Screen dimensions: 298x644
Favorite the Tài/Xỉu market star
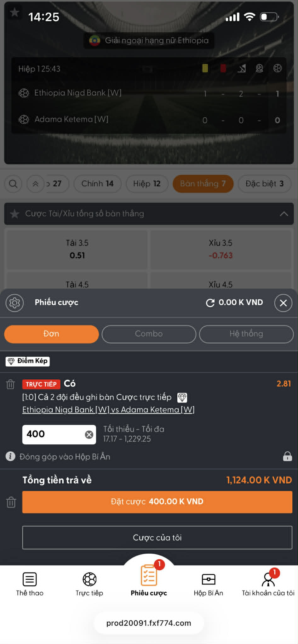click(x=14, y=214)
